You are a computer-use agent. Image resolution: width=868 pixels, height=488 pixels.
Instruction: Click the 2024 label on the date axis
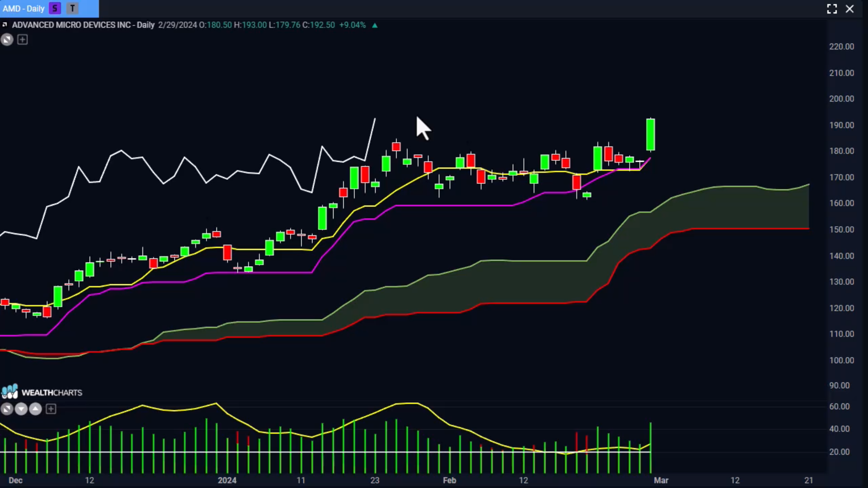click(227, 480)
